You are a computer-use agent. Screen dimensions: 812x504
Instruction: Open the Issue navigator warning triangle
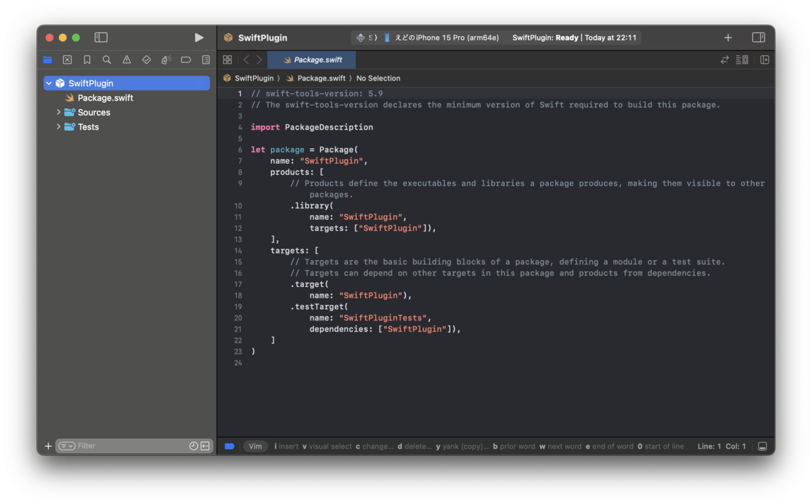[127, 60]
